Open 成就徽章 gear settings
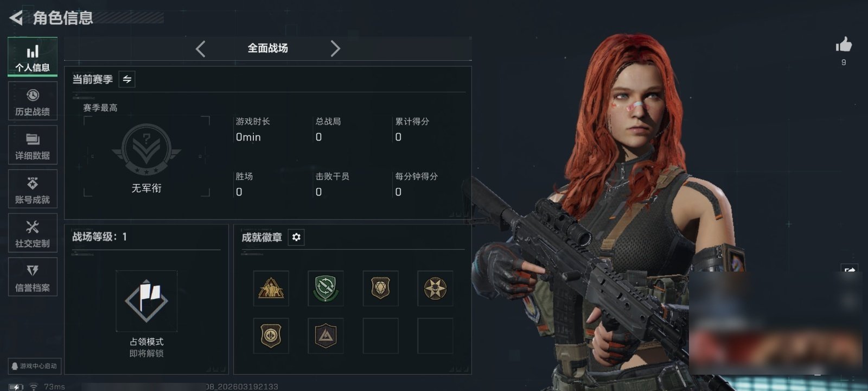Image resolution: width=868 pixels, height=391 pixels. pos(296,237)
